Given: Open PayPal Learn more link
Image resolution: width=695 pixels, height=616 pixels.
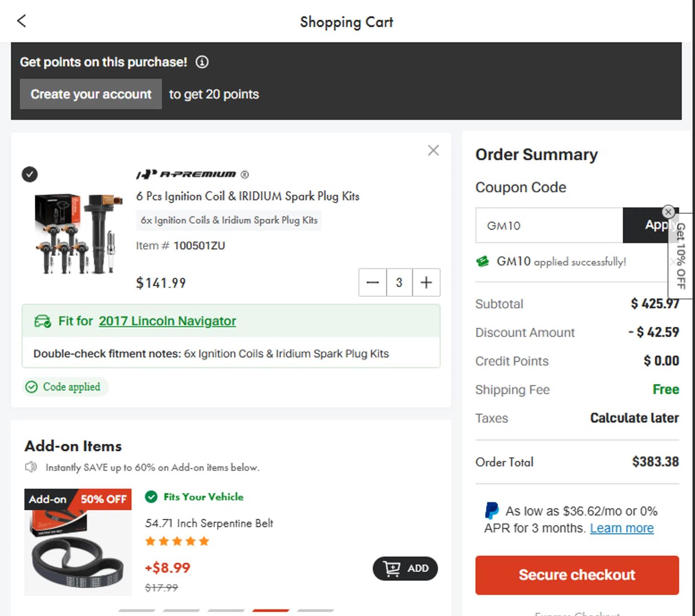Looking at the screenshot, I should tap(621, 528).
